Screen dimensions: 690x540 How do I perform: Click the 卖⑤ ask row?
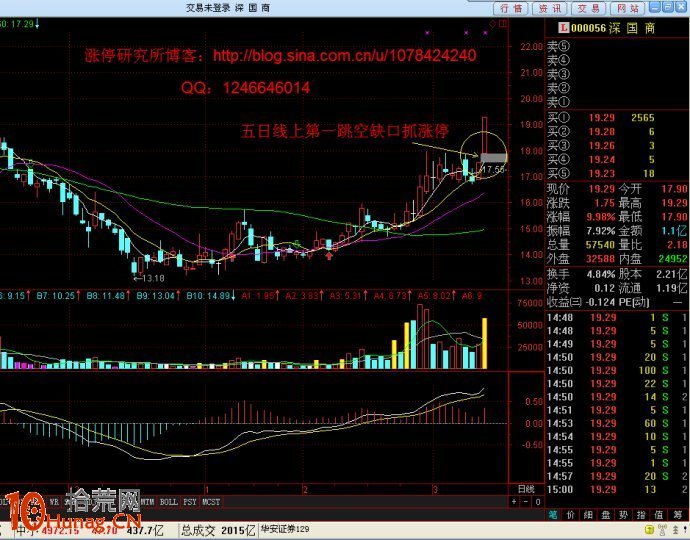coord(616,46)
